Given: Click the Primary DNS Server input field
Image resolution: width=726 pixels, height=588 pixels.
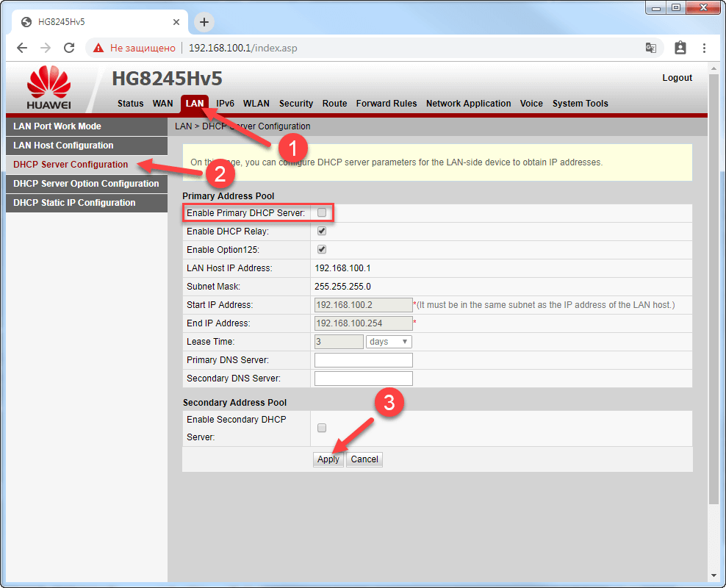Looking at the screenshot, I should 363,359.
